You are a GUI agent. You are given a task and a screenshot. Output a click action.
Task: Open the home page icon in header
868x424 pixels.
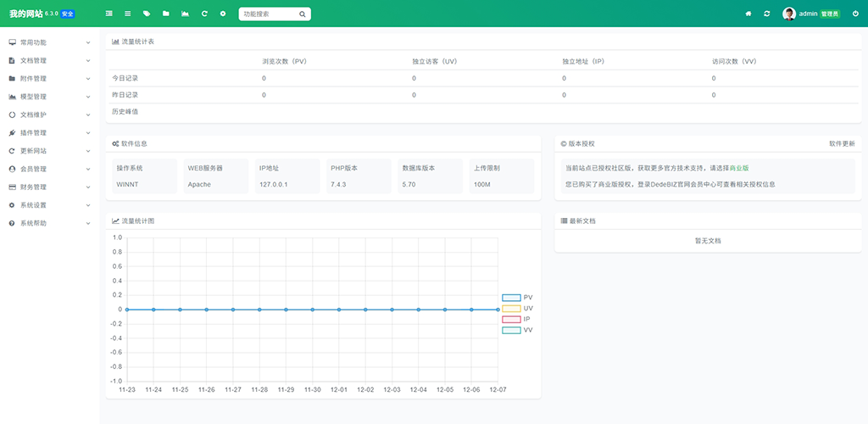click(x=748, y=14)
